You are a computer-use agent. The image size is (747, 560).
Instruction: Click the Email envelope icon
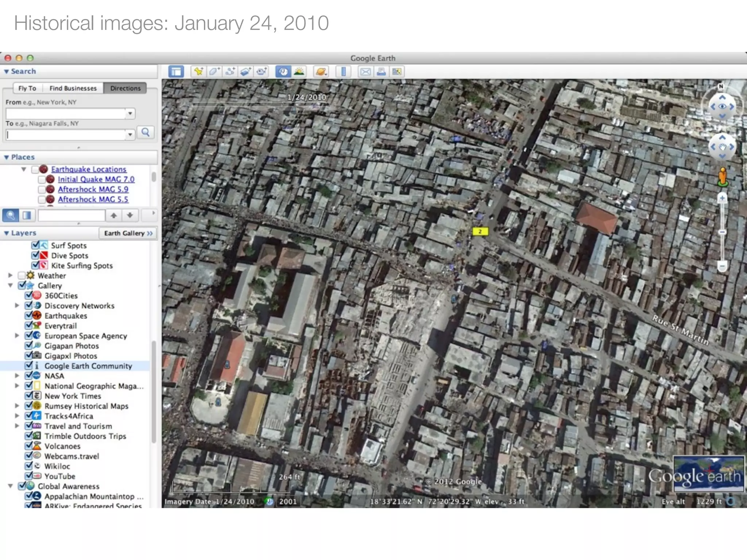[365, 71]
